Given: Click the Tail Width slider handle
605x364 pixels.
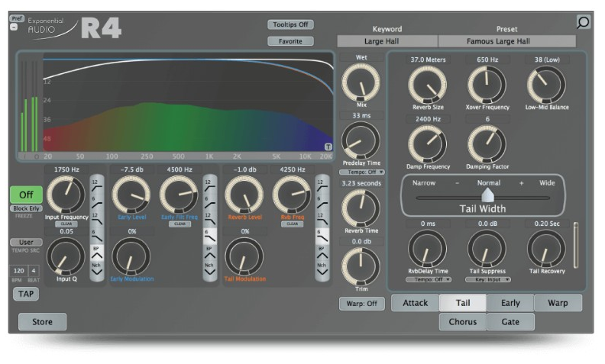Looking at the screenshot, I should (486, 196).
